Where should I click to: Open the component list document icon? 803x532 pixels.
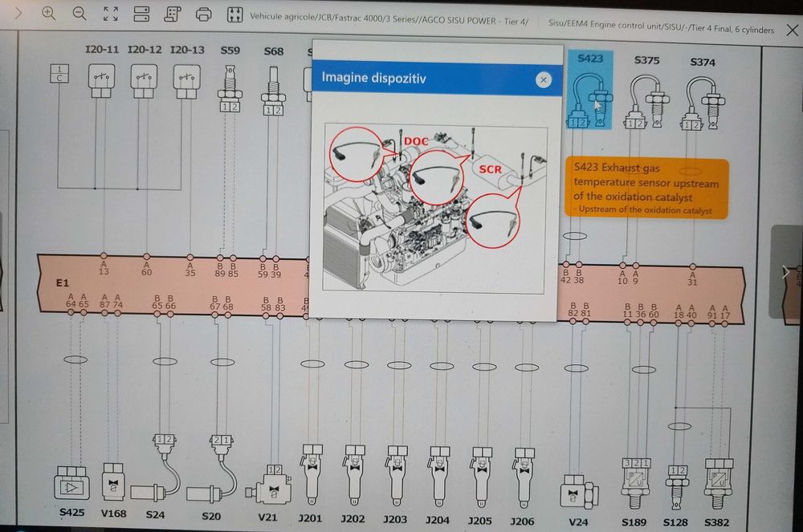tap(173, 14)
